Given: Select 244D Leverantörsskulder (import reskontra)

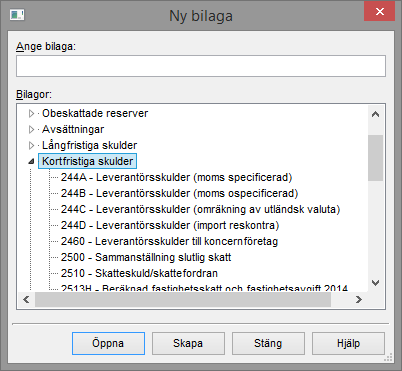Looking at the screenshot, I should click(170, 225).
